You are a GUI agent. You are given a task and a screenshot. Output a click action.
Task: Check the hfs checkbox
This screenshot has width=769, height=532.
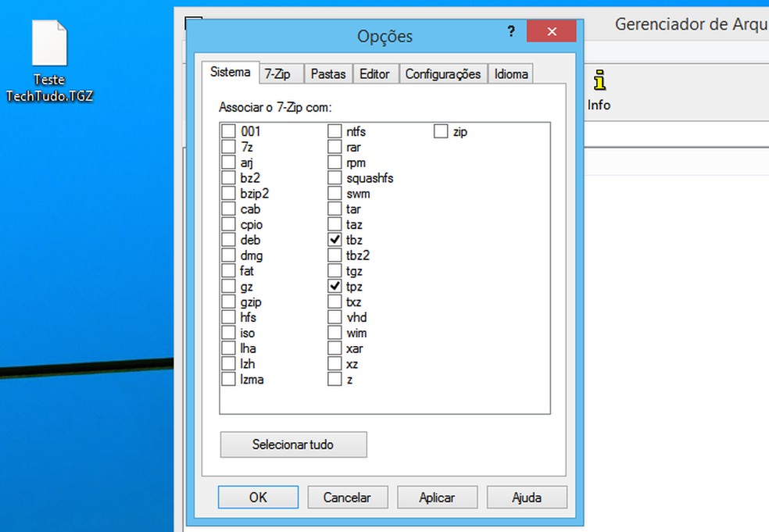click(x=228, y=317)
